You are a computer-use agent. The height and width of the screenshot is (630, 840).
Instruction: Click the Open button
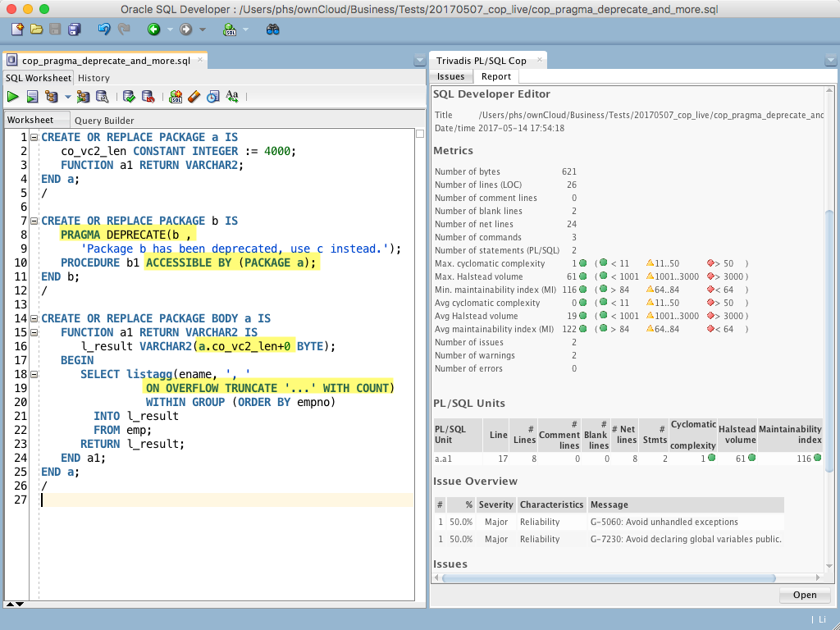tap(805, 595)
